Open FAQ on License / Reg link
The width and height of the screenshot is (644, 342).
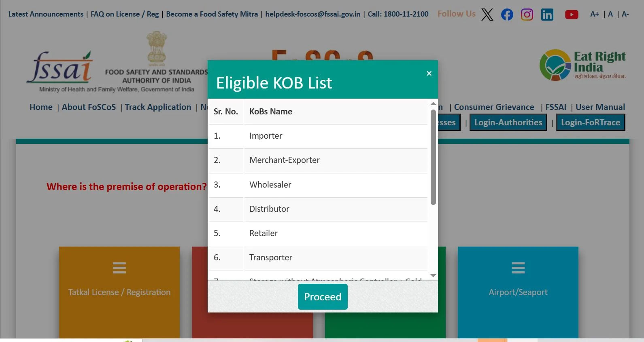[x=125, y=14]
